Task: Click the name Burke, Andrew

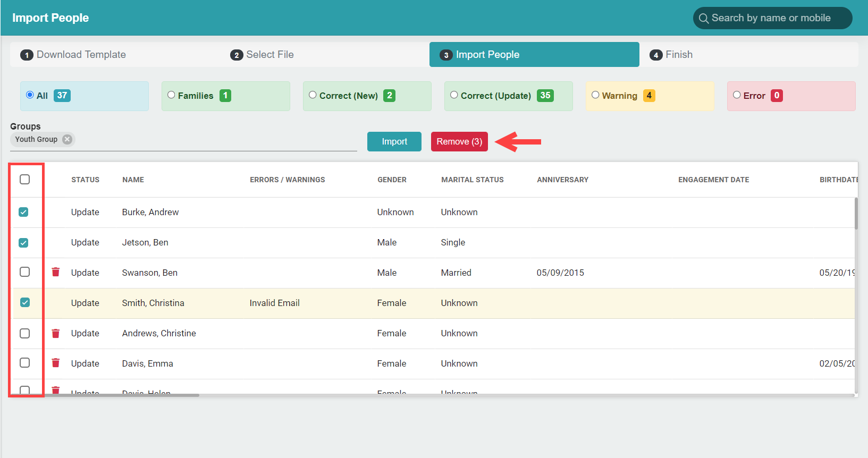Action: 150,212
